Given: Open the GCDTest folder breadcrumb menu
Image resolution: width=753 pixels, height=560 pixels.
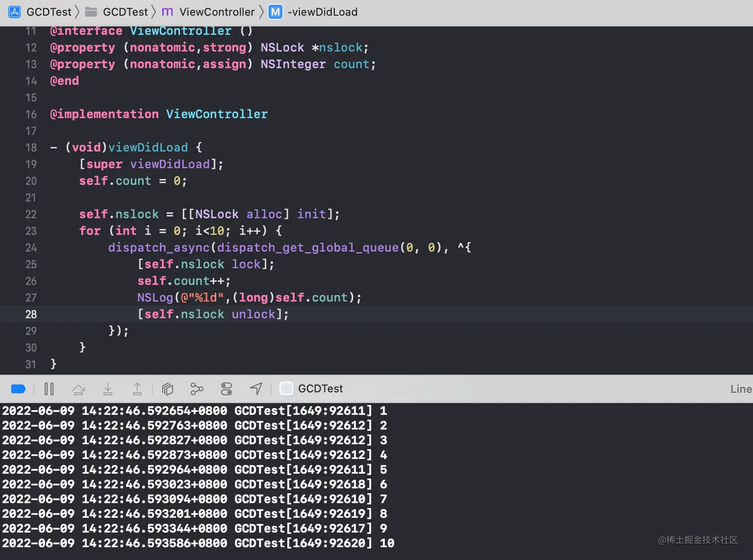Looking at the screenshot, I should (125, 12).
